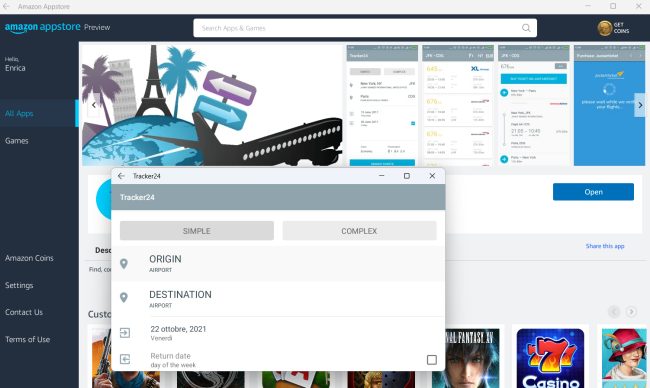Open the red hat lady game tile
This screenshot has width=650, height=388.
pyautogui.click(x=624, y=358)
